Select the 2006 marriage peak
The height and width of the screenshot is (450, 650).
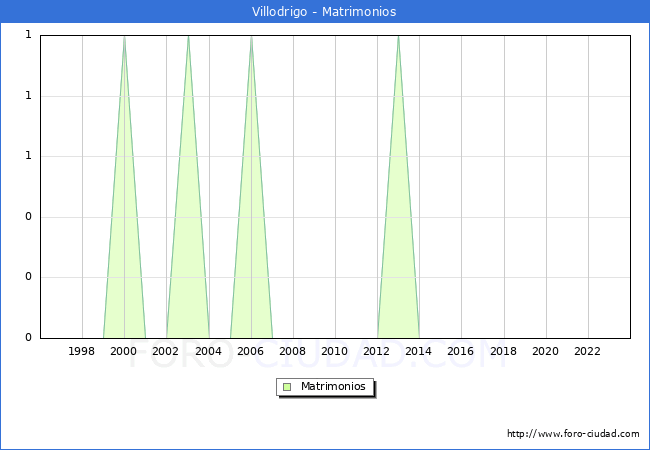(x=251, y=38)
